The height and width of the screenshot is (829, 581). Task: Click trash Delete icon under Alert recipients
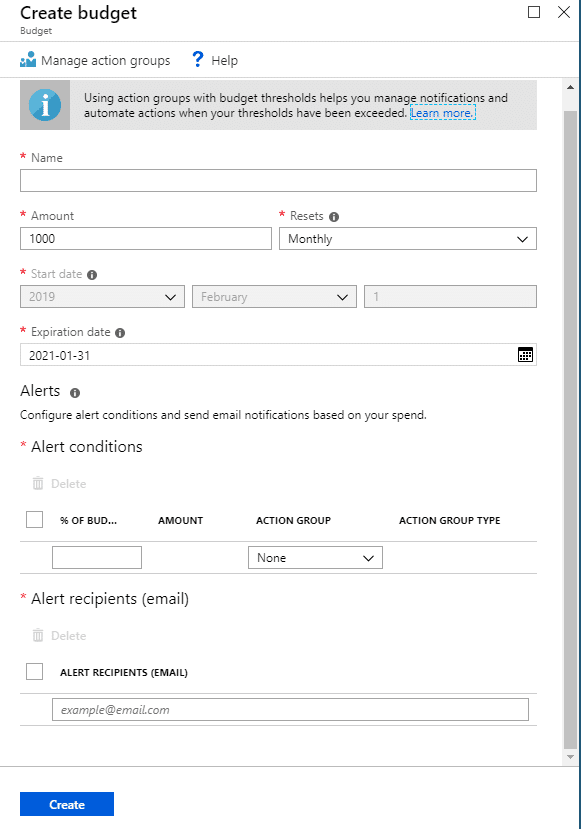point(38,635)
